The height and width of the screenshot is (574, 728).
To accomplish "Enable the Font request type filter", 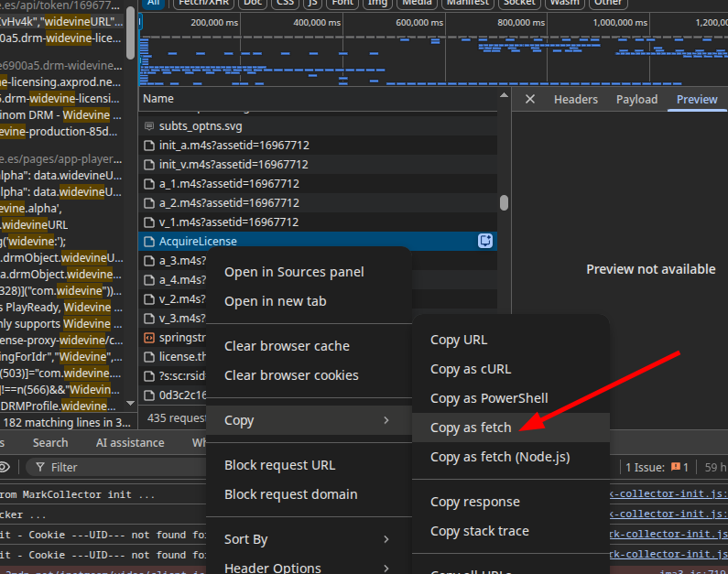I will pos(342,3).
